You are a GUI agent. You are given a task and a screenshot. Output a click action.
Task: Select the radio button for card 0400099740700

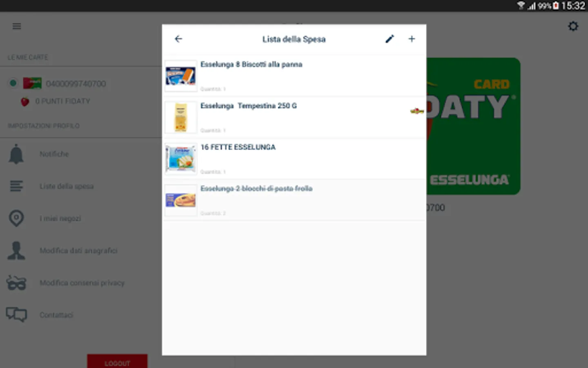point(13,83)
